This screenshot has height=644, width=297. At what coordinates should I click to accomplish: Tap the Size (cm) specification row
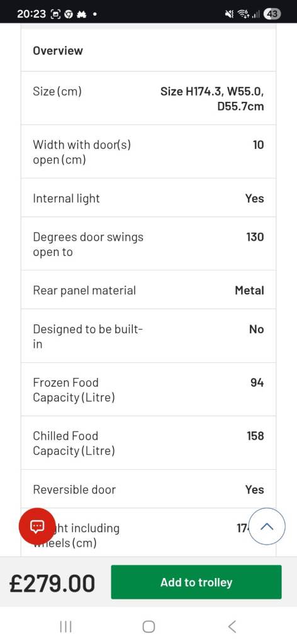(x=148, y=99)
